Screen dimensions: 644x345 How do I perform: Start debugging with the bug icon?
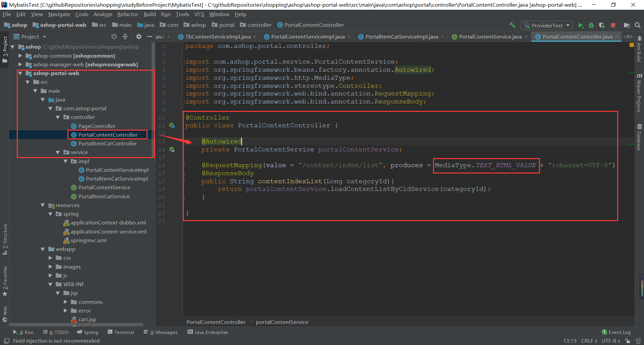click(x=591, y=25)
